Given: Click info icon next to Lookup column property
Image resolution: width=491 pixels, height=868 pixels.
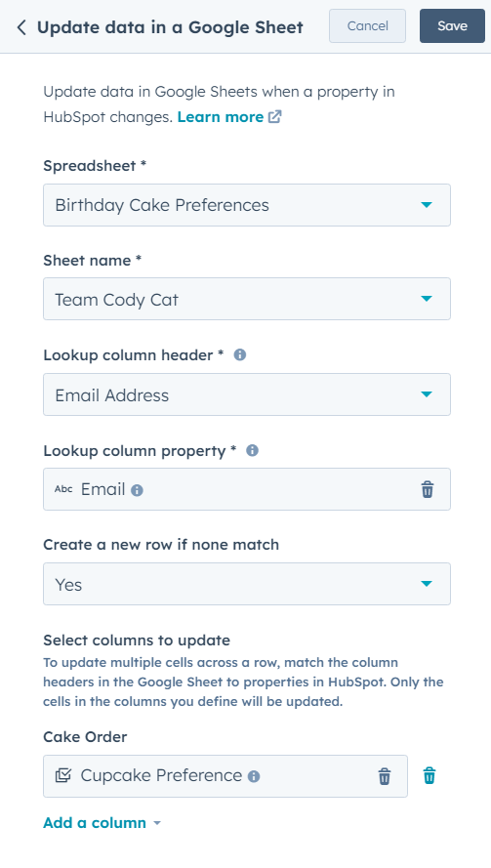Looking at the screenshot, I should pos(252,451).
